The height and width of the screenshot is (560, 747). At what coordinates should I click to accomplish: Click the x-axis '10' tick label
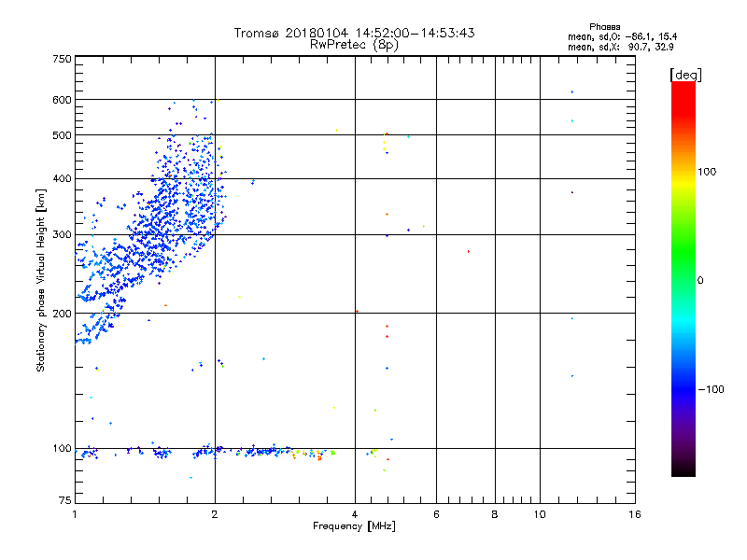pos(540,514)
